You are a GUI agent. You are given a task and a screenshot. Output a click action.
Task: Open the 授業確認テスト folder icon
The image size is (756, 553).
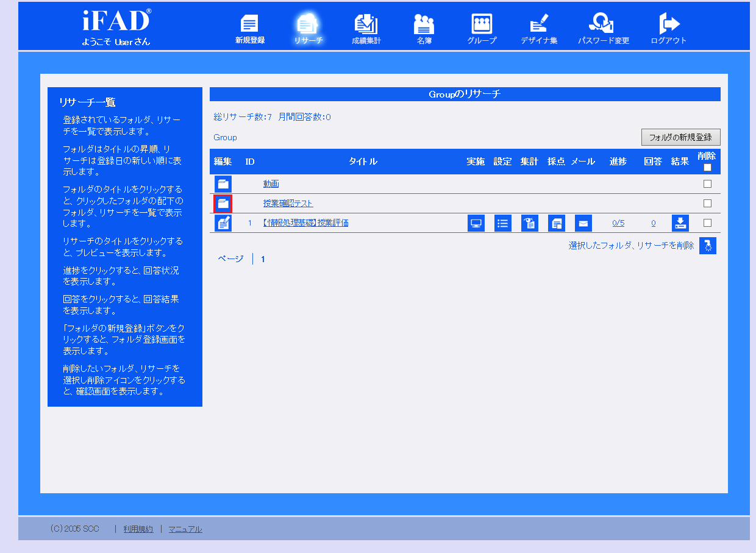[x=223, y=203]
